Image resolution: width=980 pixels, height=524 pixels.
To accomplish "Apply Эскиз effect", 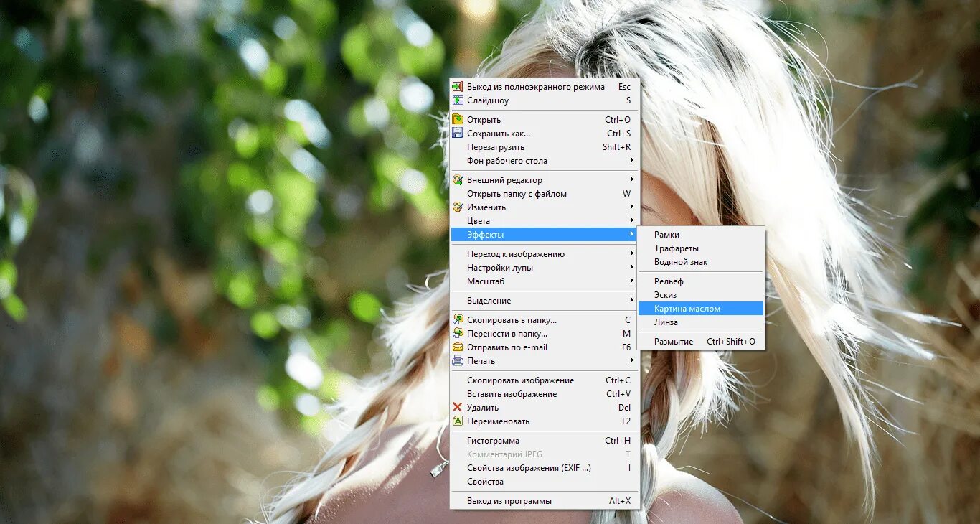I will (x=701, y=295).
